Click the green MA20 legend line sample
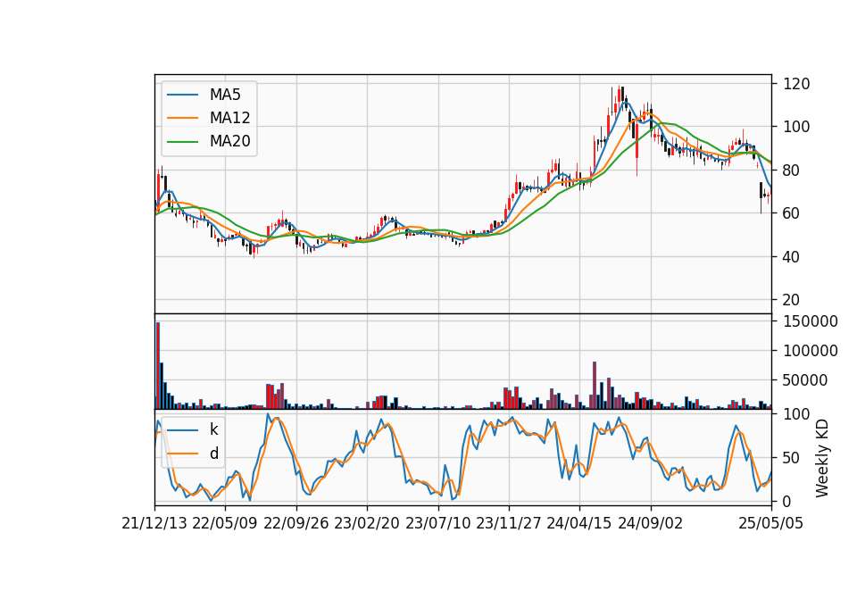 (182, 142)
